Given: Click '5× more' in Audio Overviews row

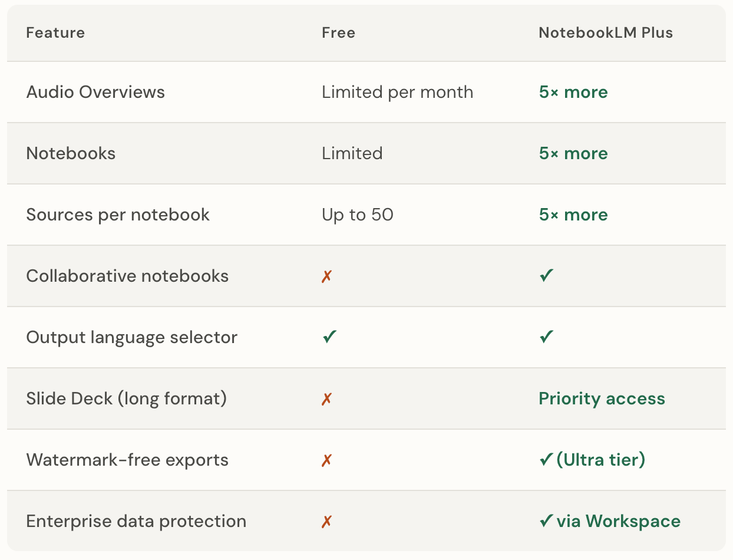Looking at the screenshot, I should pos(573,92).
